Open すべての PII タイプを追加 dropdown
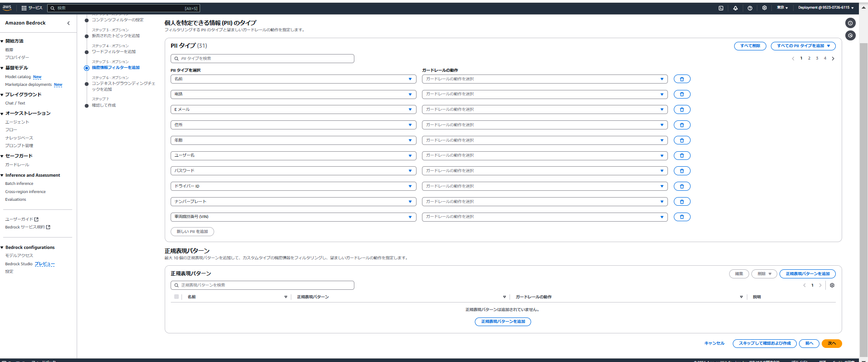Viewport: 868px width, 362px height. (803, 46)
